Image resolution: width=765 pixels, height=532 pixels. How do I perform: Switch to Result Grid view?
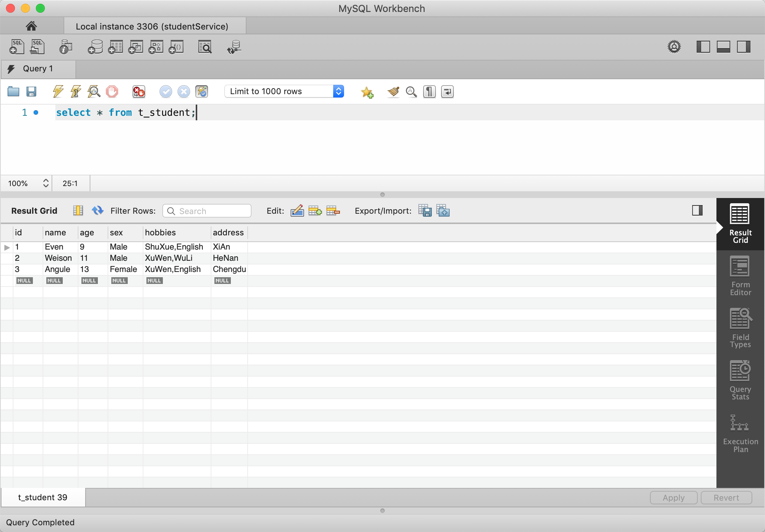pos(740,224)
